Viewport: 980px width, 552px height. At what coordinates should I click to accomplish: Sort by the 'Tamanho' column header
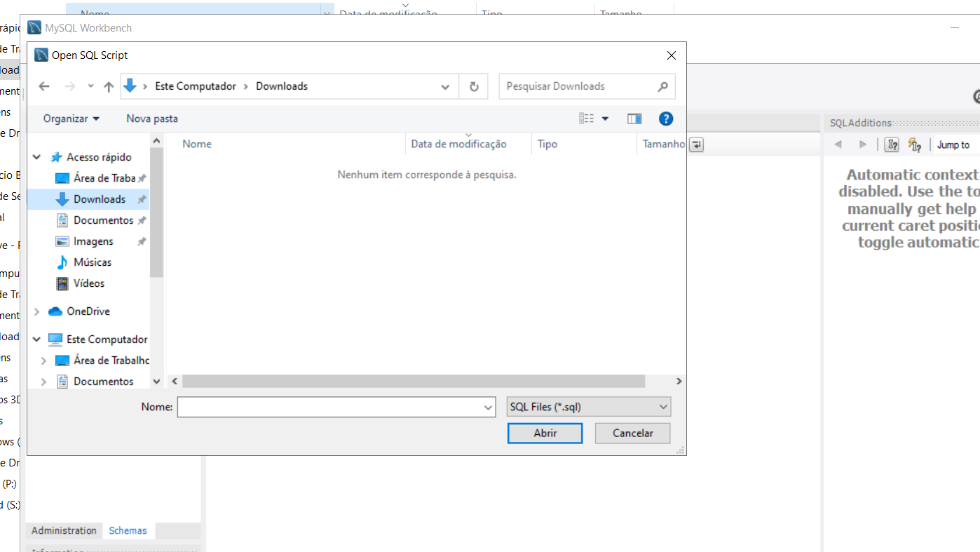(663, 144)
